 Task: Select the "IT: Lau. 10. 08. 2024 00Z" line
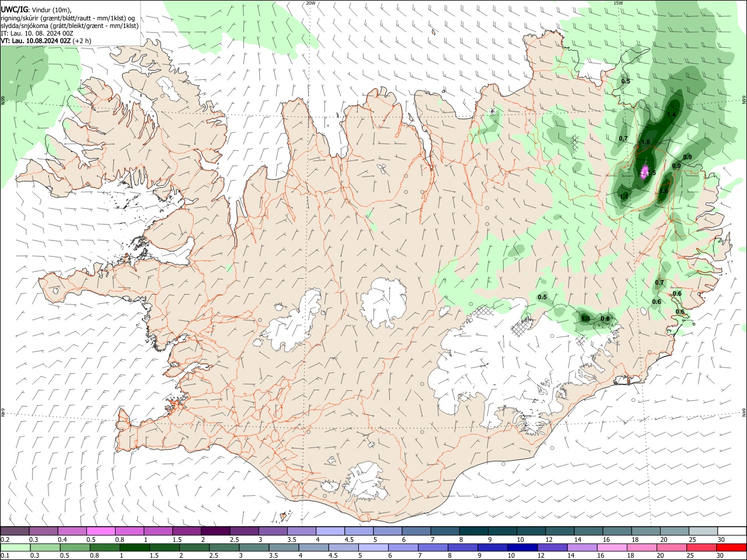click(37, 33)
